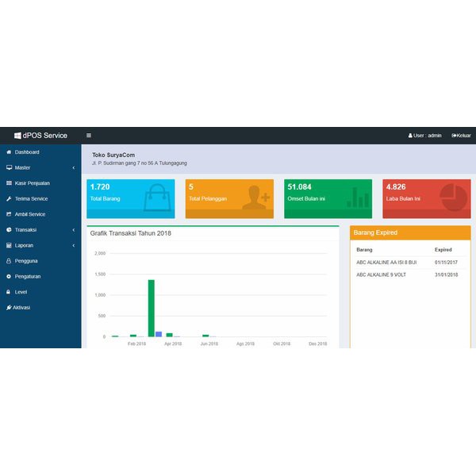
Task: Click the dPOS Service logo
Action: pyautogui.click(x=40, y=136)
